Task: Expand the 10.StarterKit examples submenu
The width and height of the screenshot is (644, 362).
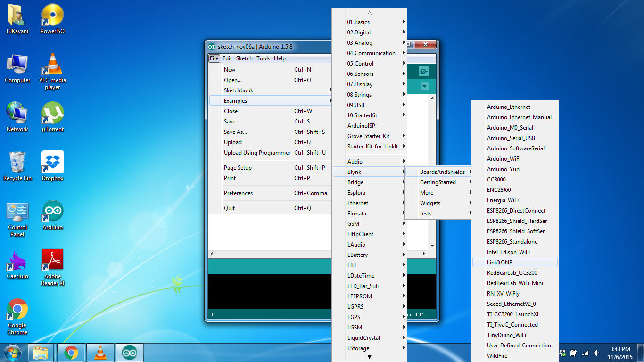Action: [369, 115]
